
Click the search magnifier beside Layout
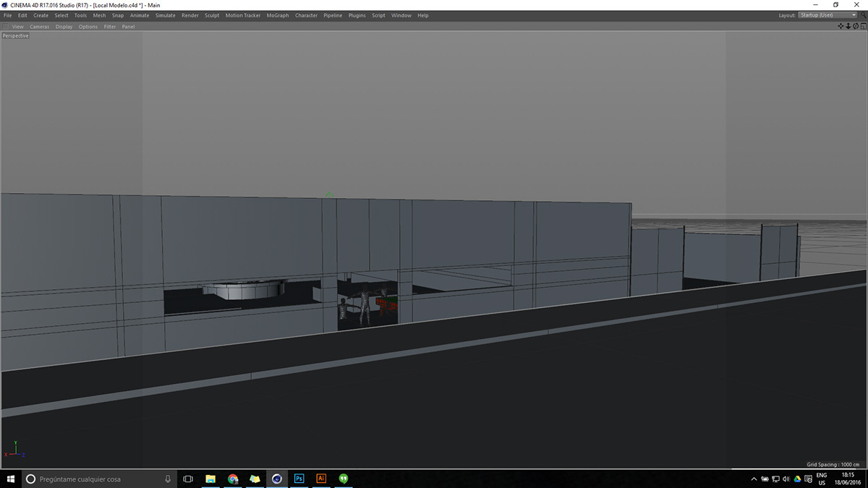[864, 15]
